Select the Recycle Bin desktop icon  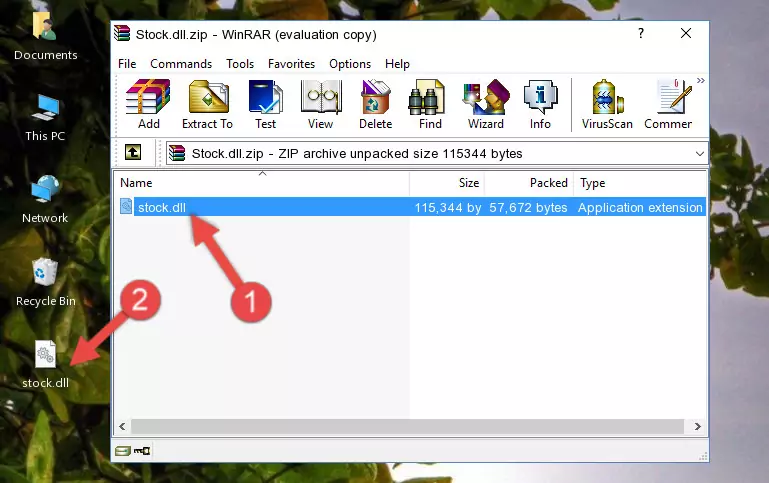click(46, 282)
